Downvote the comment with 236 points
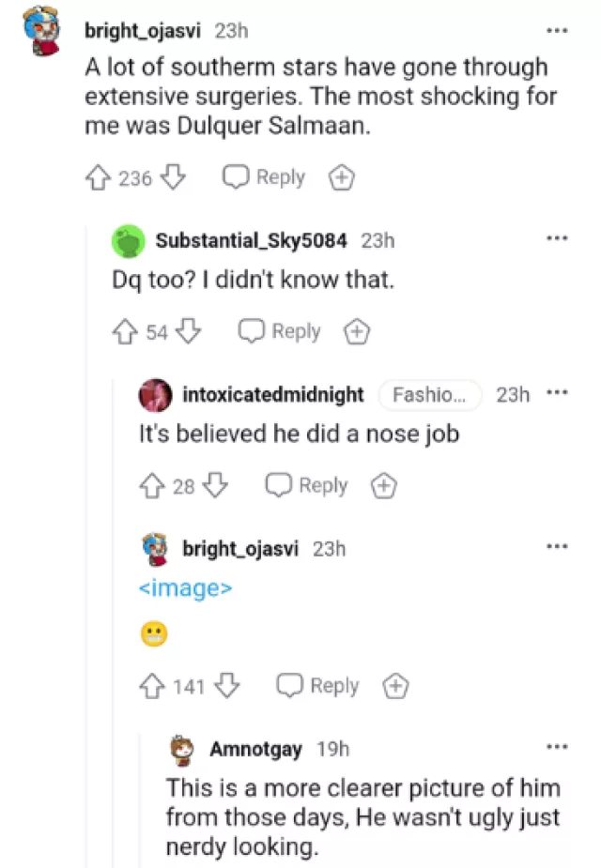Image resolution: width=601 pixels, height=868 pixels. (x=176, y=177)
